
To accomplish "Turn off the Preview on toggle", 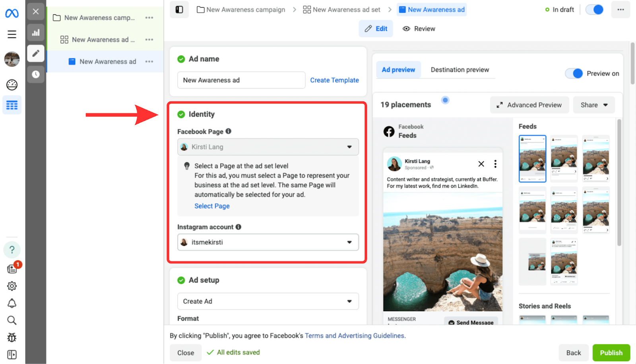I will tap(574, 74).
